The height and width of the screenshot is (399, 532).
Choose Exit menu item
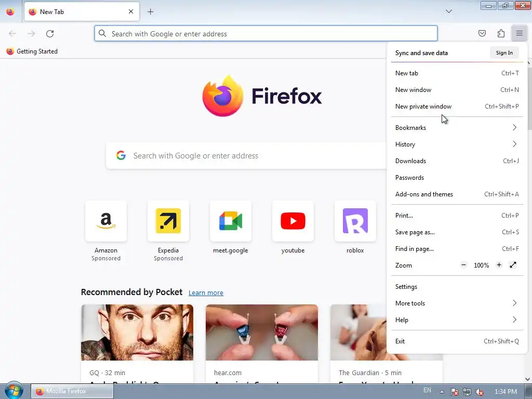click(x=457, y=341)
